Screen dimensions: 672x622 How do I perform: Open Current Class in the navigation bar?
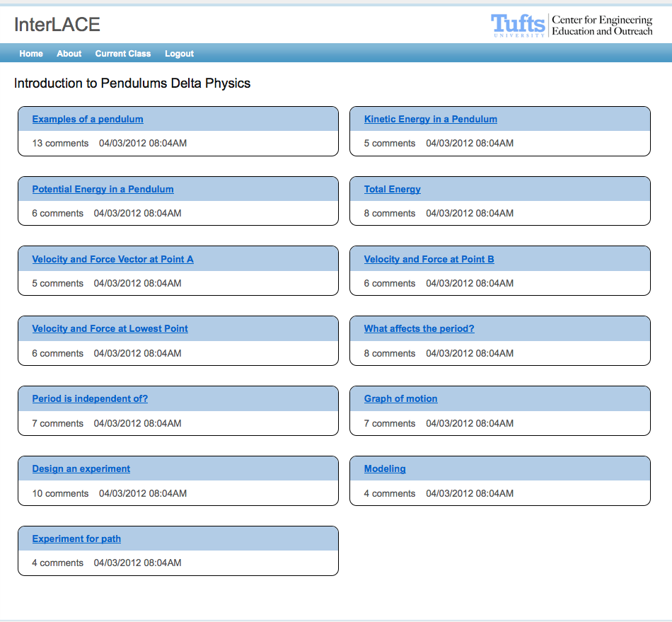tap(123, 54)
